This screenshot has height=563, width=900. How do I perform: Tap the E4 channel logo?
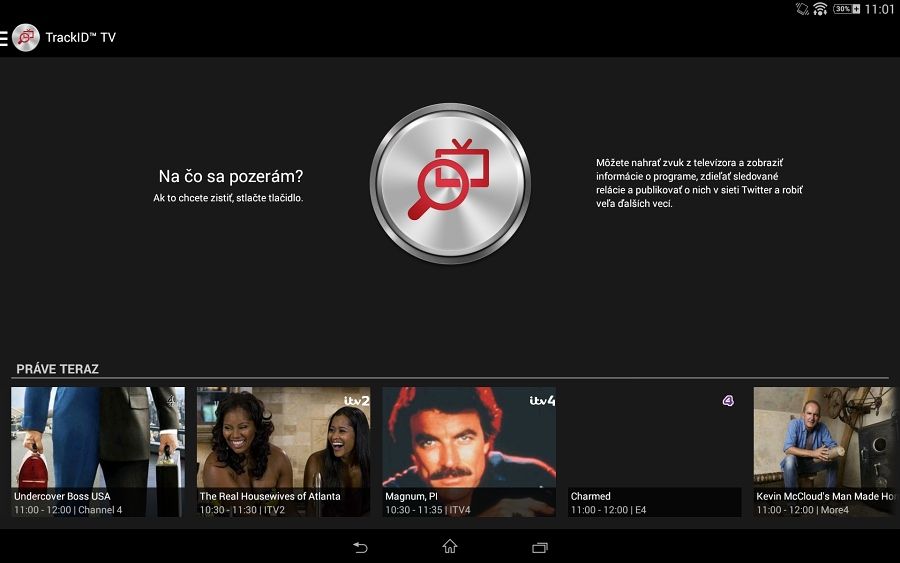click(728, 401)
